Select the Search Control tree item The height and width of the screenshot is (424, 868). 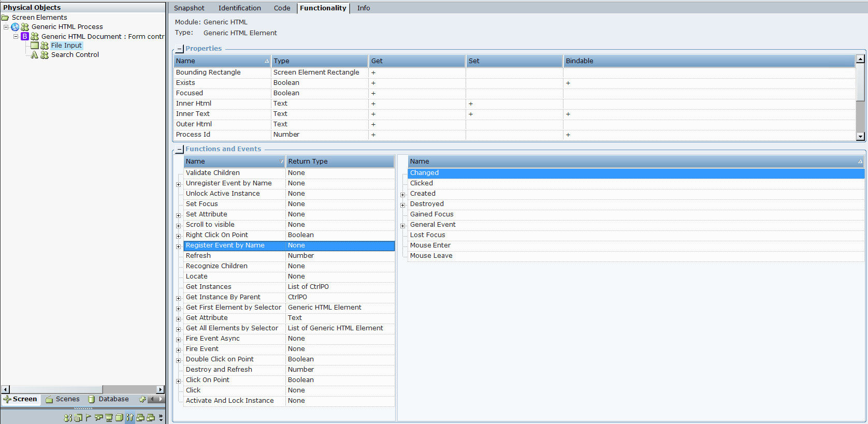pos(75,55)
